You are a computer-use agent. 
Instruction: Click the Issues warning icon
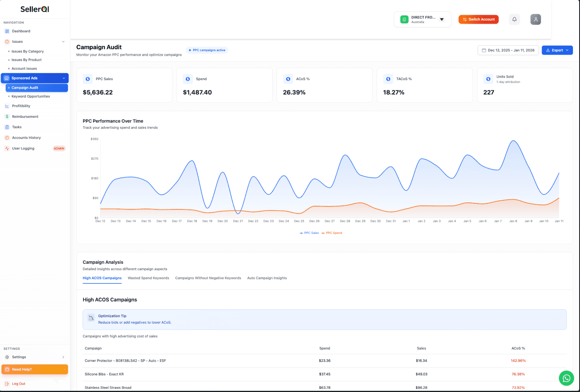(7, 42)
